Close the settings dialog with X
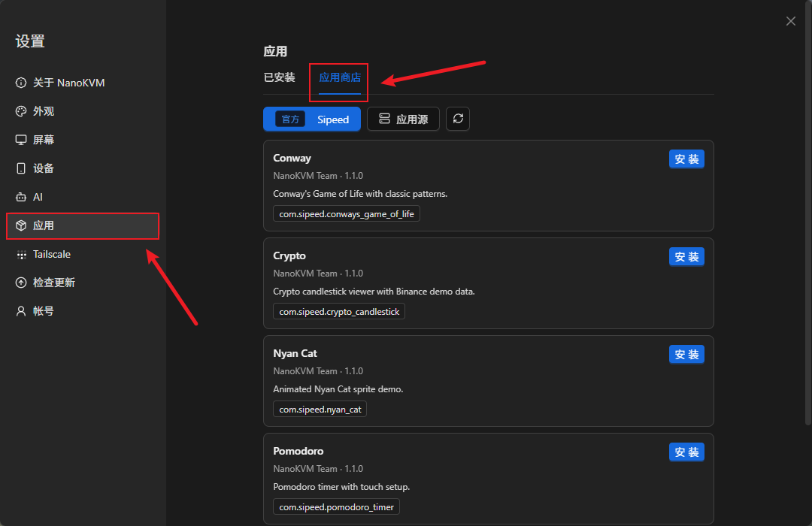 tap(791, 21)
